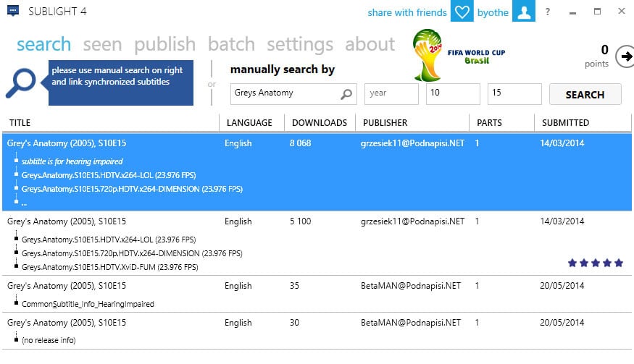634x364 pixels.
Task: Open the publish tab
Action: click(x=164, y=44)
